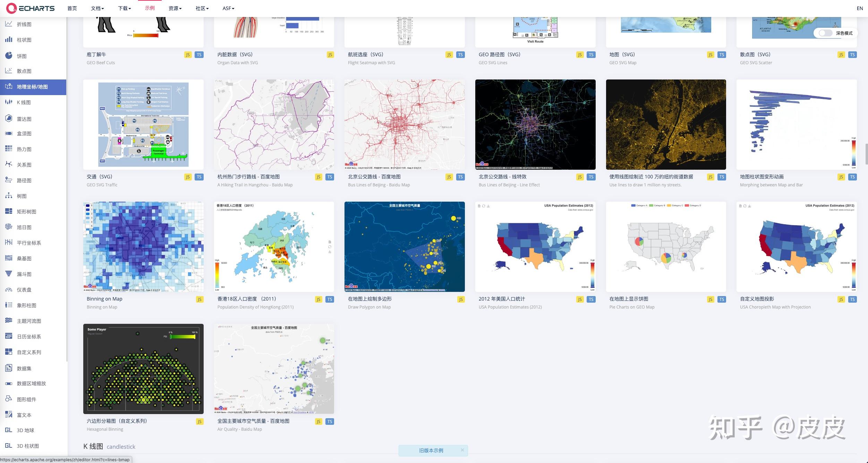Viewport: 868px width, 463px height.
Task: Dismiss the 旧版本示例 notice with its close X
Action: pos(462,450)
